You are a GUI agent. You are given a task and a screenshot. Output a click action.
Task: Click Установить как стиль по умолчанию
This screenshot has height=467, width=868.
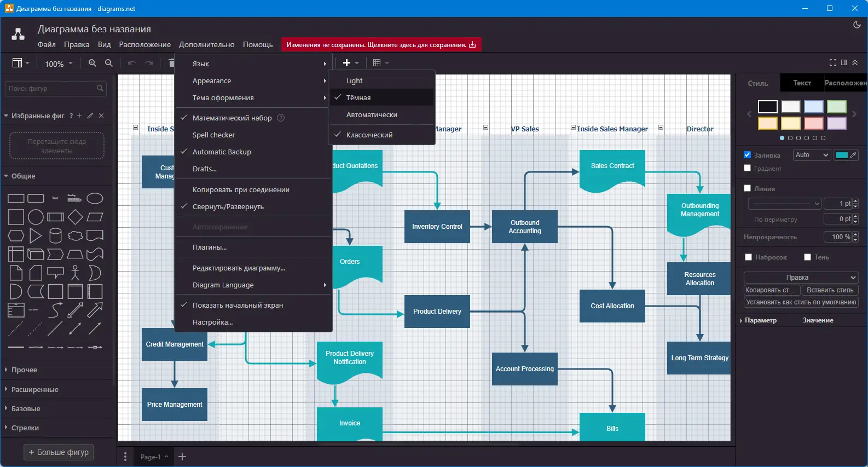pos(801,302)
